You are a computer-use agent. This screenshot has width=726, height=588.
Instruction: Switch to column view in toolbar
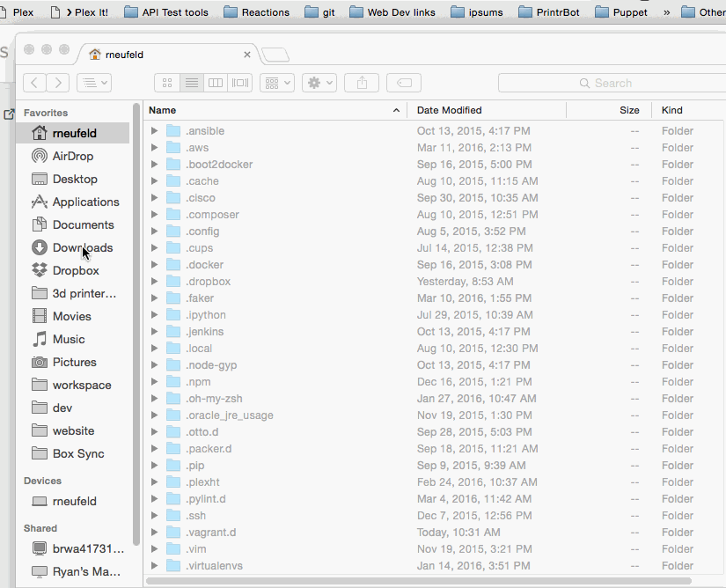[216, 83]
